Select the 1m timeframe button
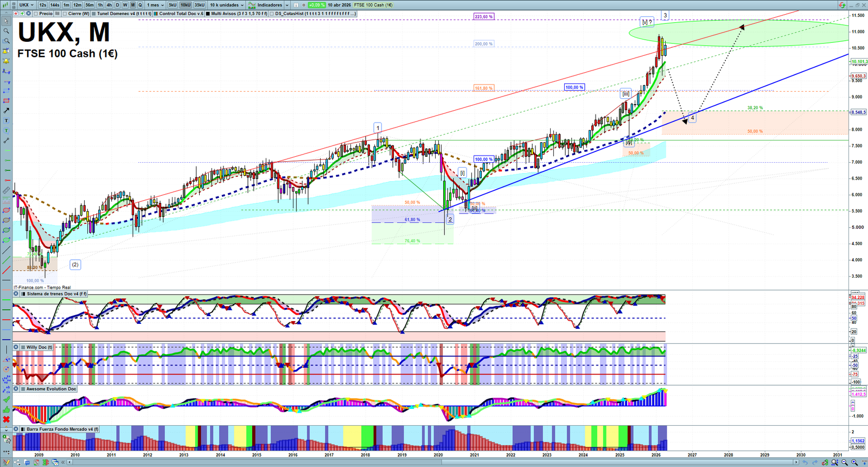The height and width of the screenshot is (467, 868). pyautogui.click(x=66, y=5)
